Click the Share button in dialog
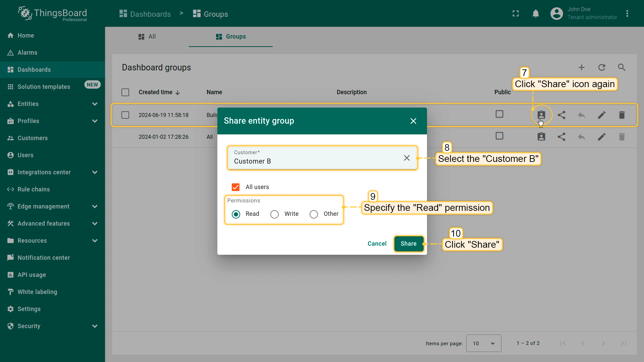 point(408,244)
